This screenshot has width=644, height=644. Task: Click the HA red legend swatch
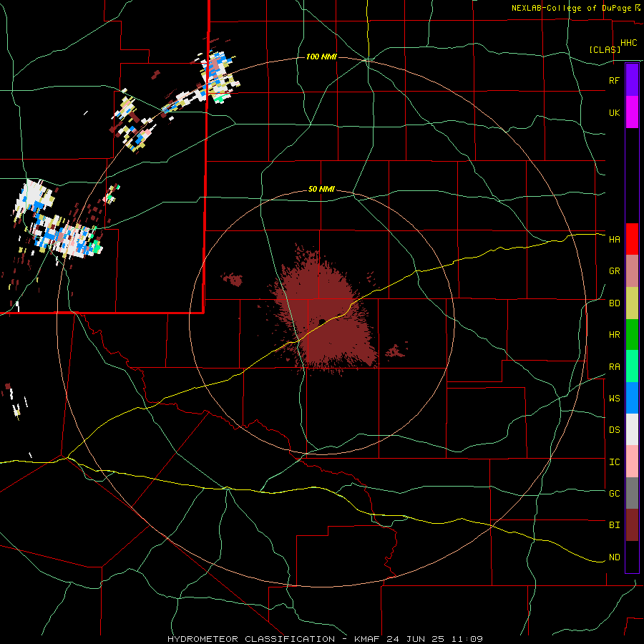tap(632, 239)
